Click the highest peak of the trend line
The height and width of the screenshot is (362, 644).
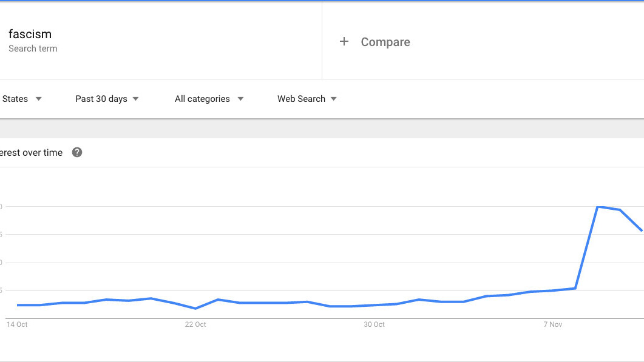(x=598, y=207)
